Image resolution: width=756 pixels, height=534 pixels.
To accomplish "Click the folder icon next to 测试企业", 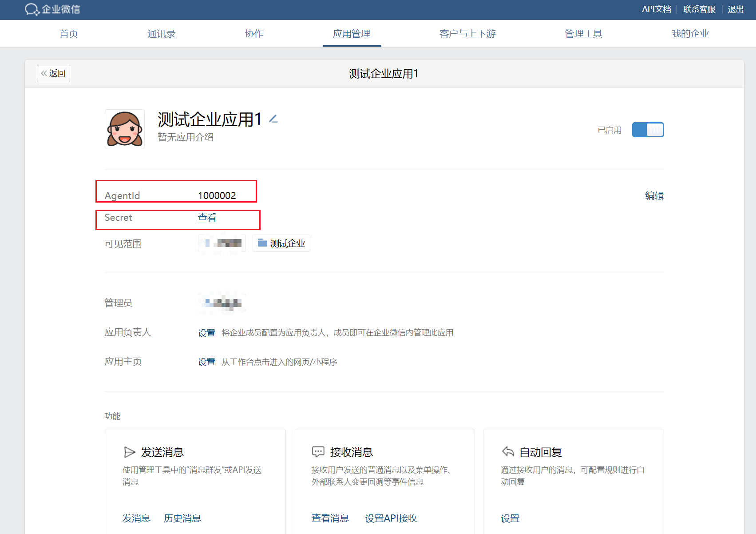I will click(x=262, y=243).
